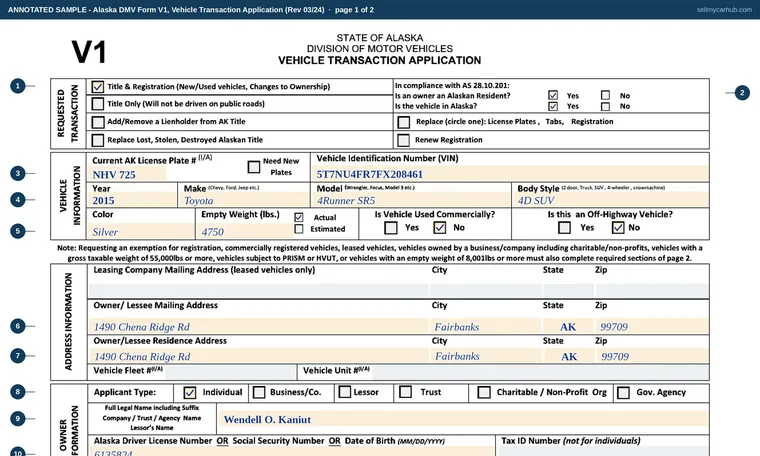Viewport: 760px width, 456px height.
Task: Click the Leasing Company Mailing Address field
Action: pos(258,290)
